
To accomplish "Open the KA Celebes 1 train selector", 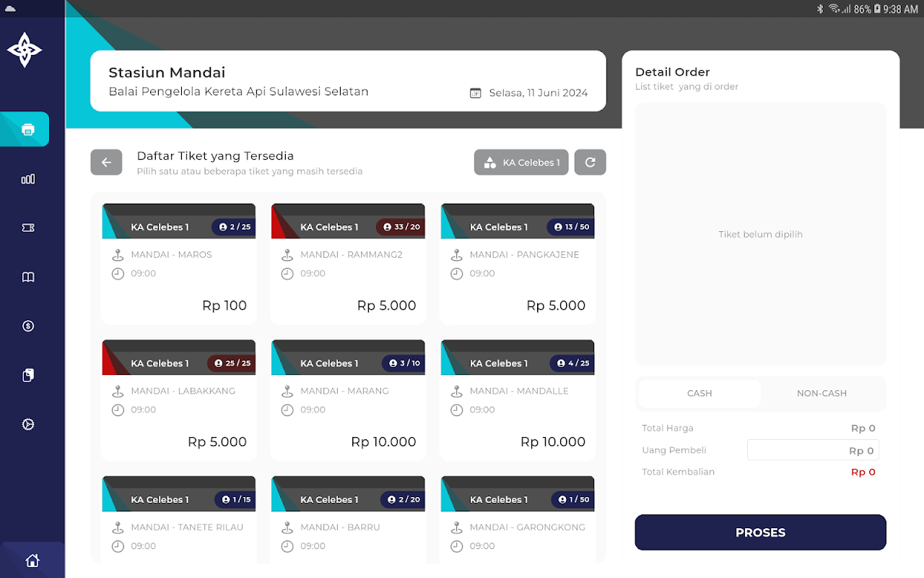I will [521, 163].
